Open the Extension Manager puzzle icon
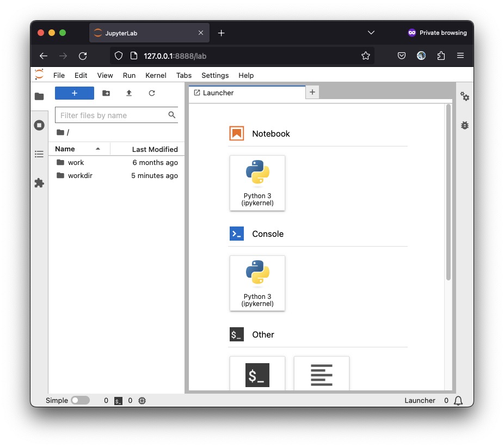 coord(39,183)
